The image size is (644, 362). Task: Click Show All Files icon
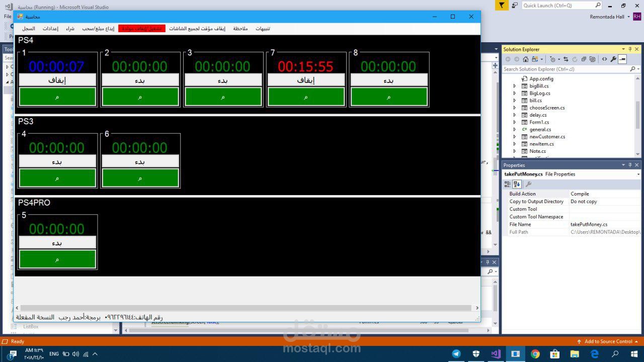pos(592,59)
